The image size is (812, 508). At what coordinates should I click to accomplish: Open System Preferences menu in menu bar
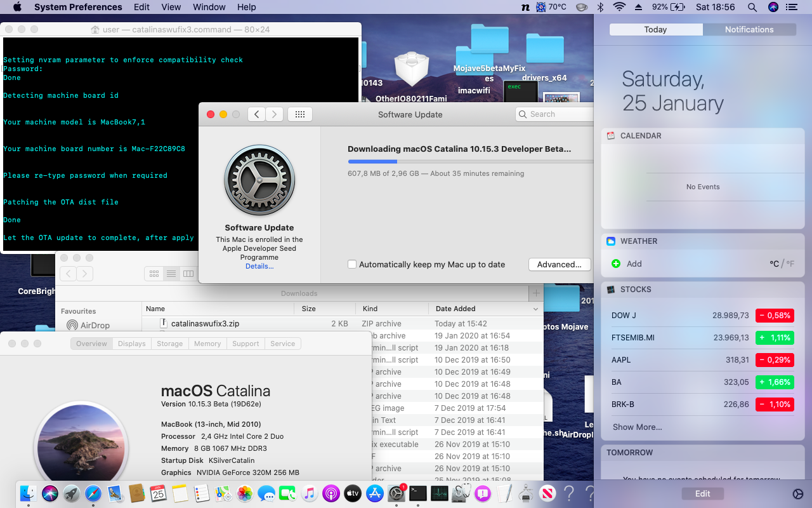tap(78, 7)
